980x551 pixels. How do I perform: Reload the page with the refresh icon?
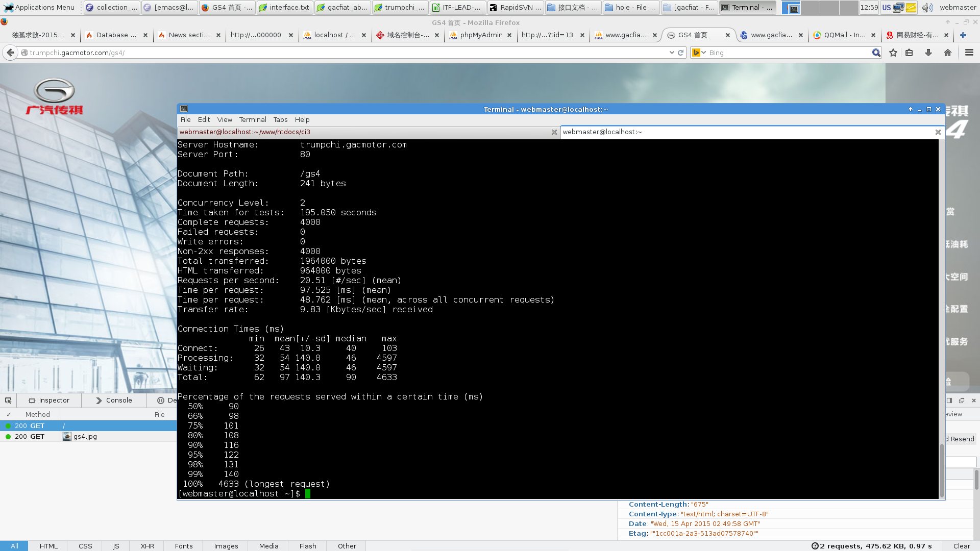[680, 53]
